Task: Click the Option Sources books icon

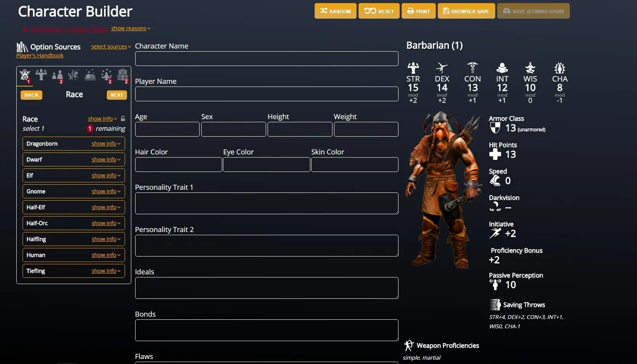Action: click(x=22, y=47)
